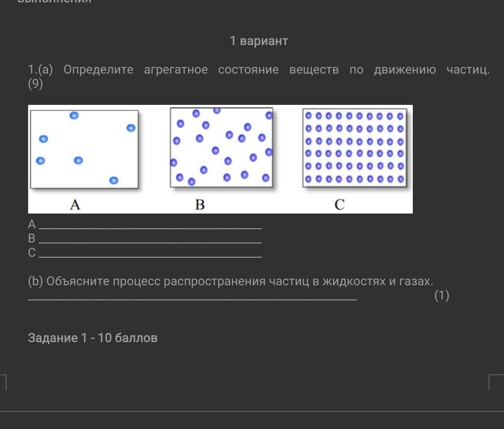Click the right page corner crop mark
504x429 pixels.
coord(495,382)
